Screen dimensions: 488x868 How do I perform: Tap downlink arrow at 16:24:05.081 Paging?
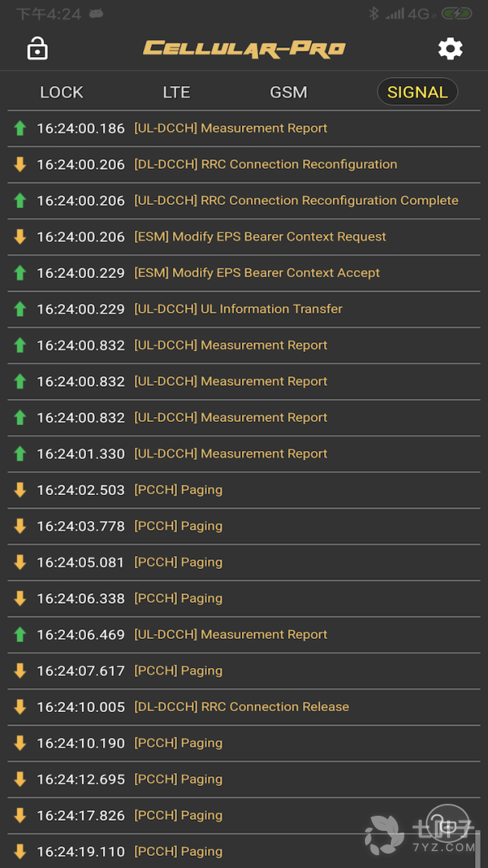point(20,563)
